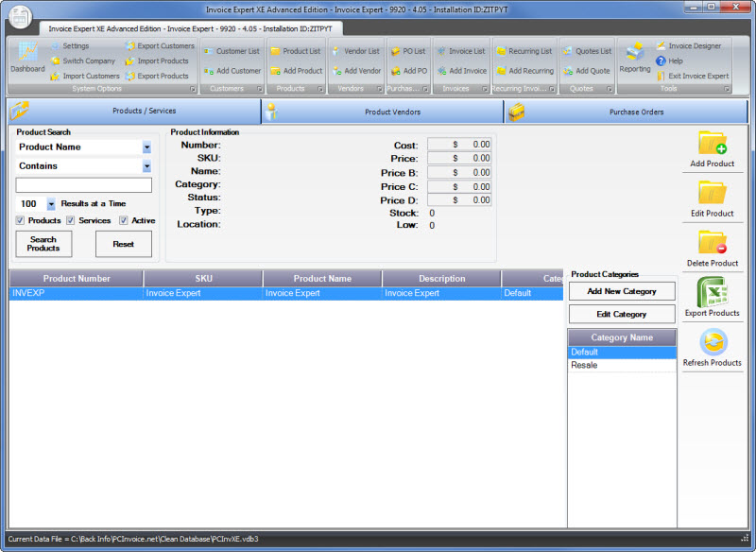
Task: Select the INVEXP product row
Action: pos(286,293)
